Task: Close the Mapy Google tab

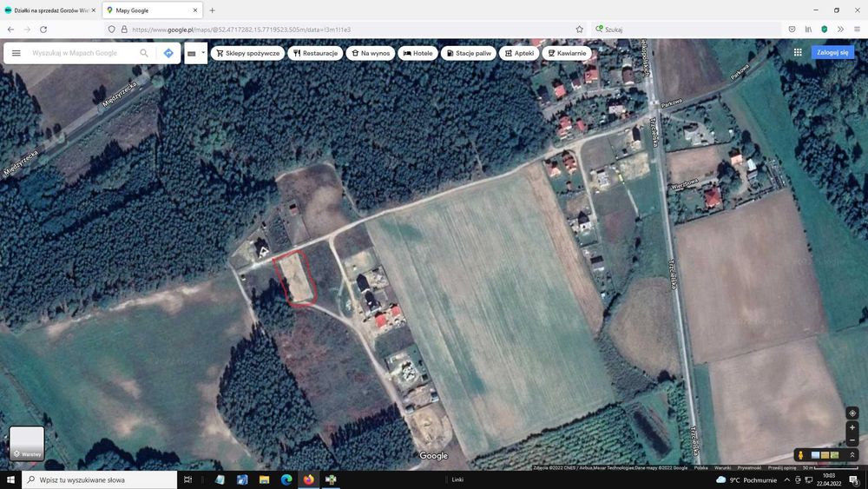Action: click(x=194, y=10)
